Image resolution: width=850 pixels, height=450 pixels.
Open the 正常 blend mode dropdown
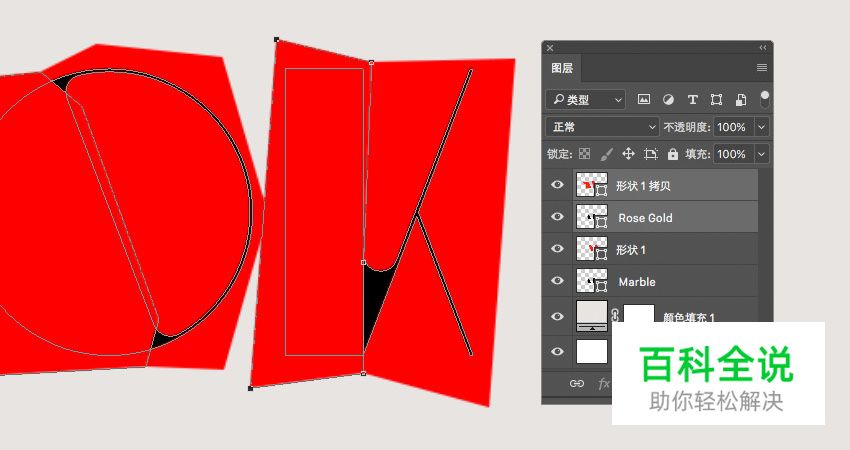pos(602,127)
